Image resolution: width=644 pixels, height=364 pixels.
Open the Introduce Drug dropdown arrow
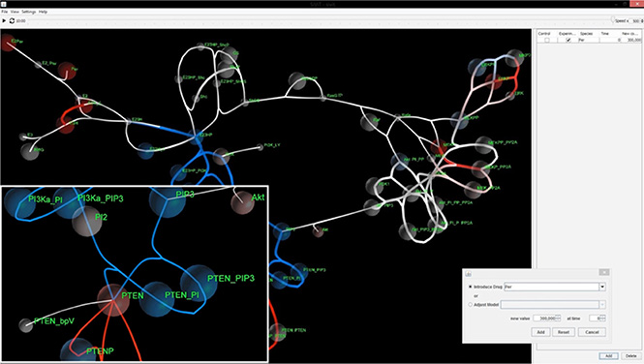[x=602, y=287]
